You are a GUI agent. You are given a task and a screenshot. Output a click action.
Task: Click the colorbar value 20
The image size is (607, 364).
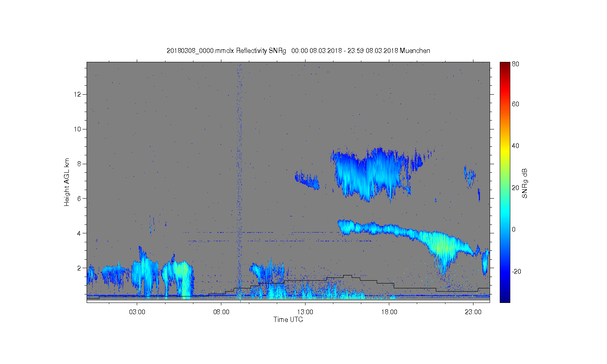pos(516,188)
